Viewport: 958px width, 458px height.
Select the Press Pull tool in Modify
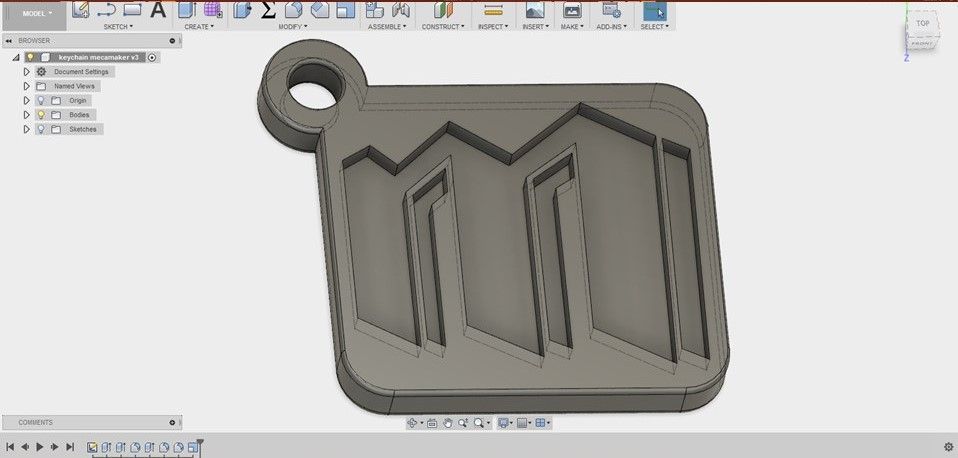click(x=243, y=10)
